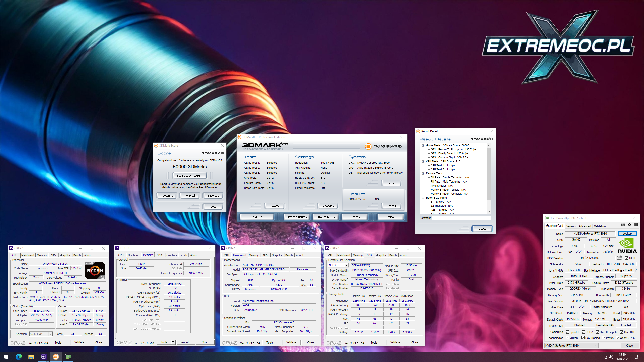Screen dimensions: 644x362
Task: Click Submit Your Results button
Action: click(190, 176)
